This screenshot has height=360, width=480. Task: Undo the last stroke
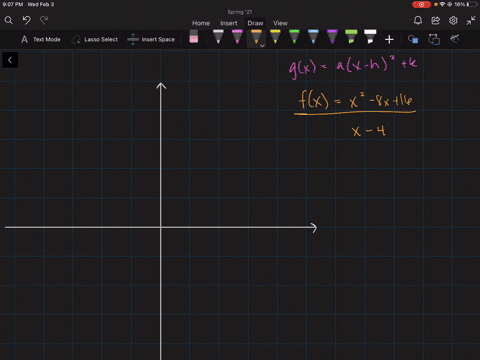(x=27, y=20)
